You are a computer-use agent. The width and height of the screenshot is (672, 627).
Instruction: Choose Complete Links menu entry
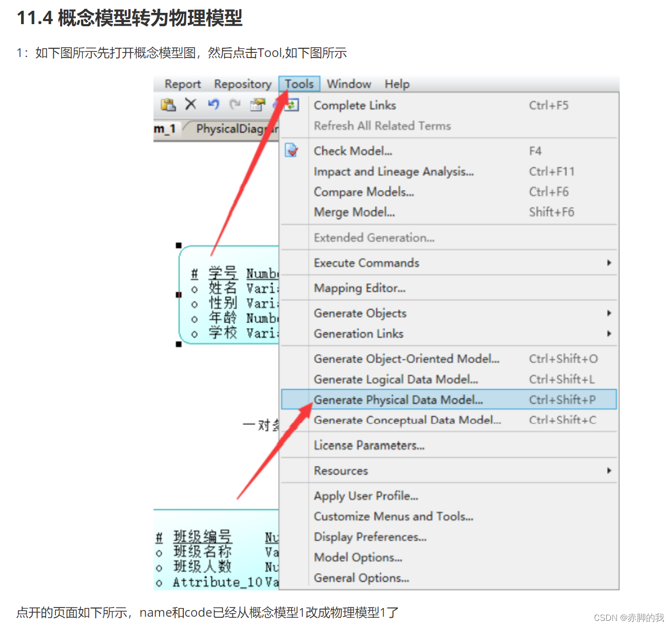pyautogui.click(x=448, y=105)
